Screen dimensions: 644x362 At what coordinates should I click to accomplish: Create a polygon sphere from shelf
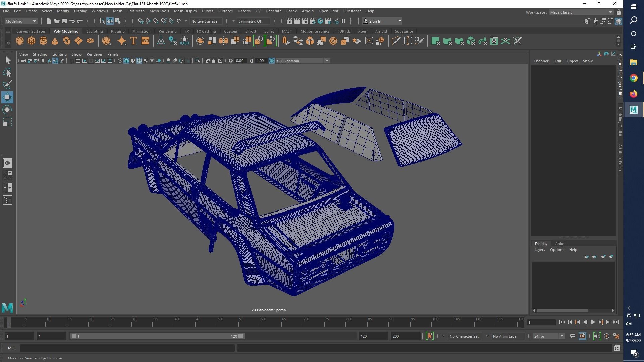20,41
